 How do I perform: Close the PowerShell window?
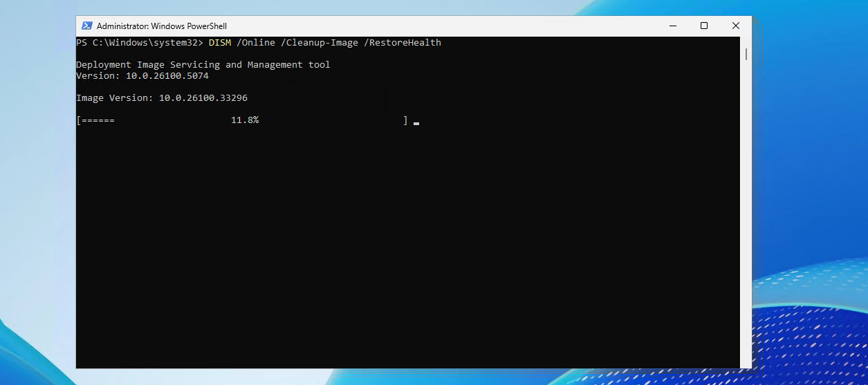tap(736, 26)
